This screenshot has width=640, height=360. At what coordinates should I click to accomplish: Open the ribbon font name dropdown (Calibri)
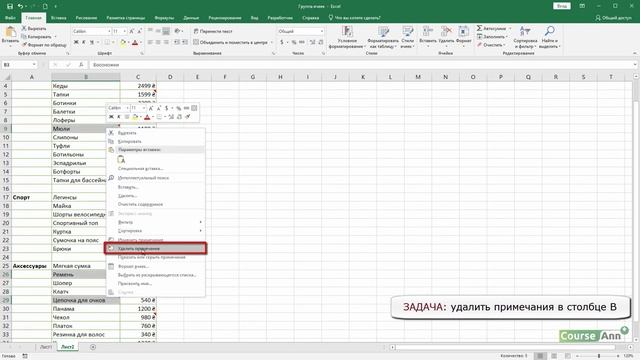click(109, 31)
